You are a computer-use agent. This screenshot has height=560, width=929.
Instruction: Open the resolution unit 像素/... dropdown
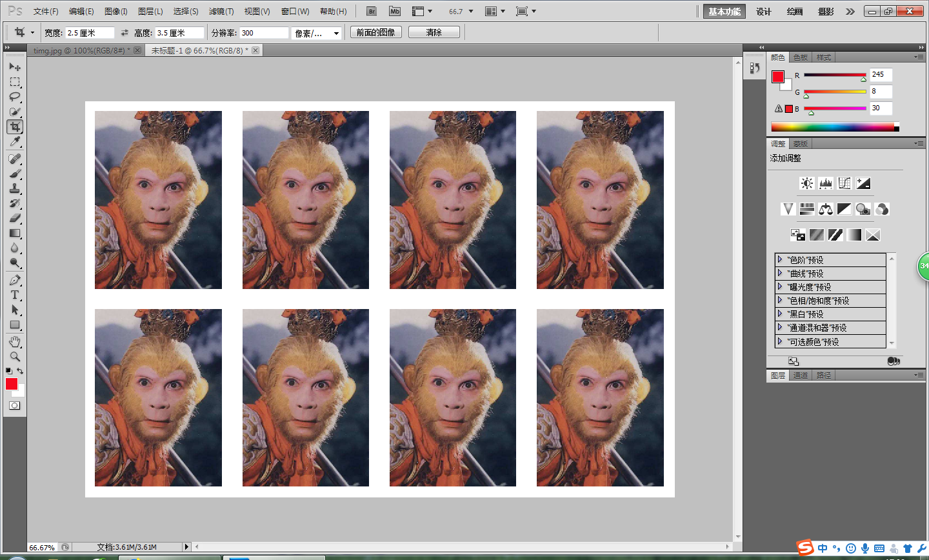point(316,33)
